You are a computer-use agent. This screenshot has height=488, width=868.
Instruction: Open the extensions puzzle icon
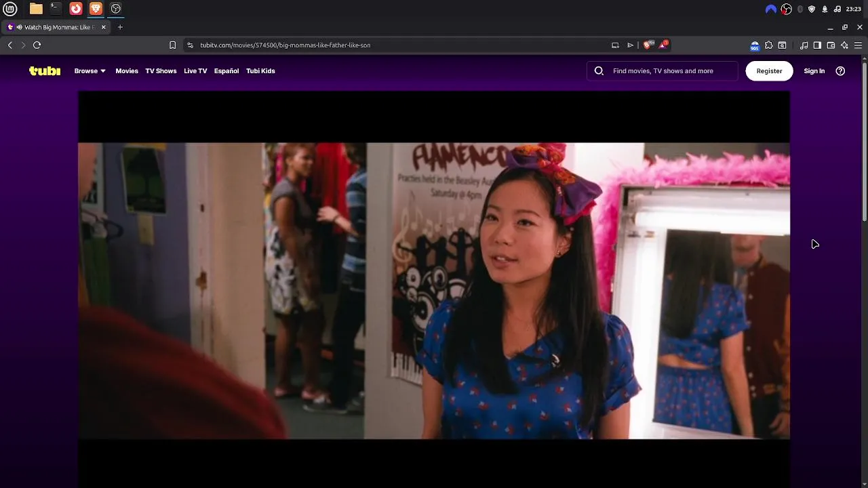(768, 45)
